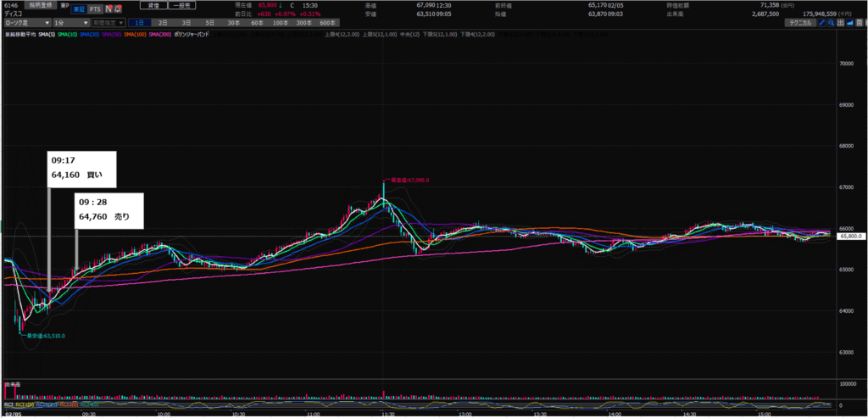Click the blue chart display icon

(x=850, y=23)
